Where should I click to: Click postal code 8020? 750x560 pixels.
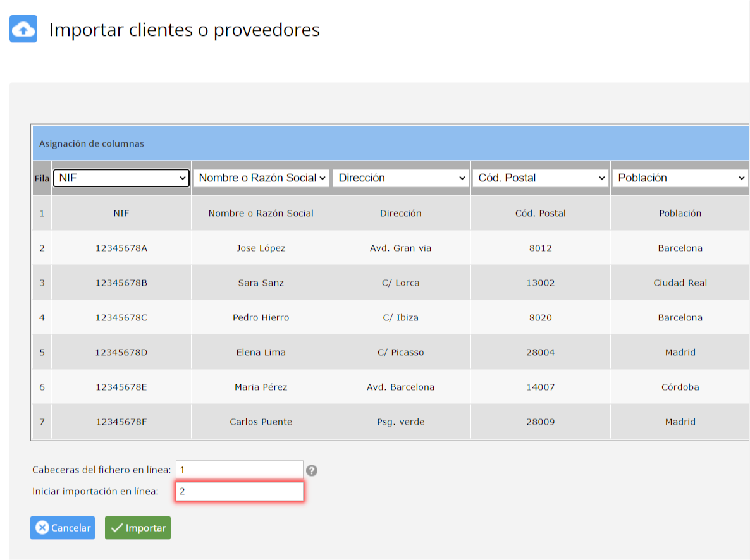pos(541,317)
